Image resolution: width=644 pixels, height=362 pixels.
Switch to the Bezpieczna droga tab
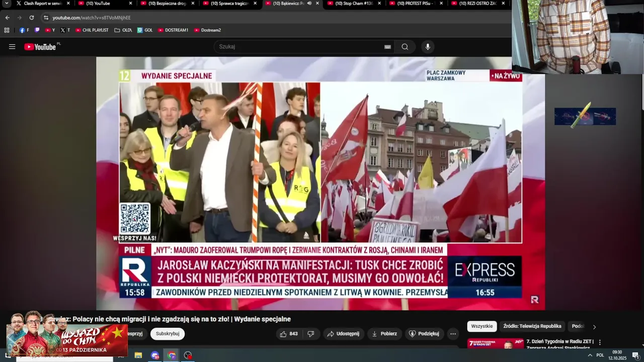(167, 4)
